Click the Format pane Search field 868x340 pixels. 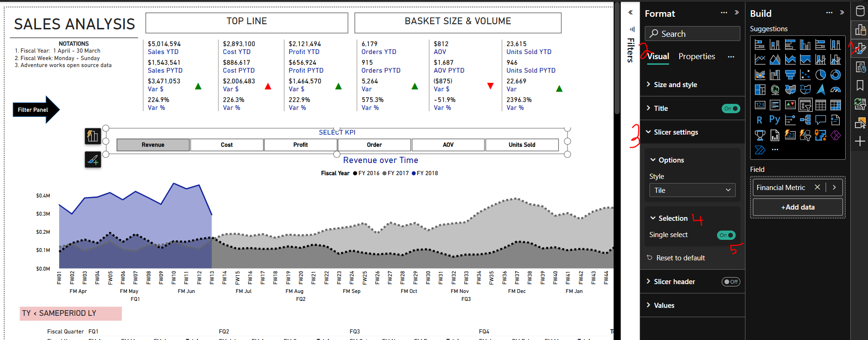[x=692, y=34]
